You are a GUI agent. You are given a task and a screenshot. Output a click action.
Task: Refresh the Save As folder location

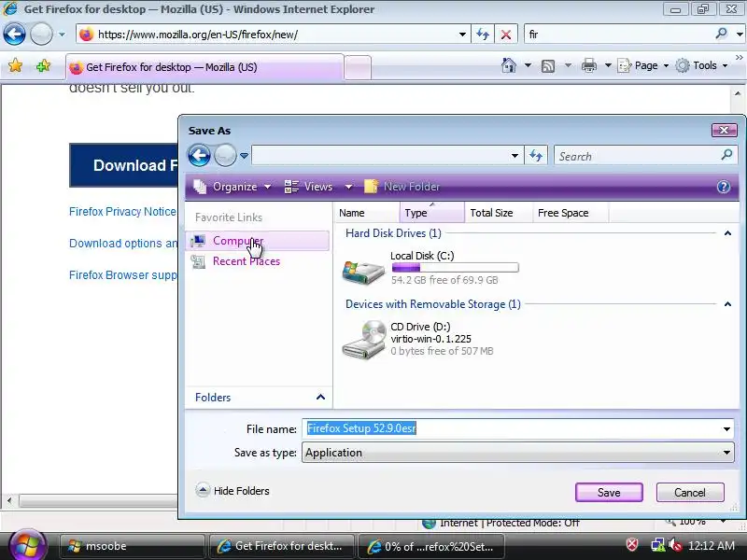pyautogui.click(x=536, y=155)
